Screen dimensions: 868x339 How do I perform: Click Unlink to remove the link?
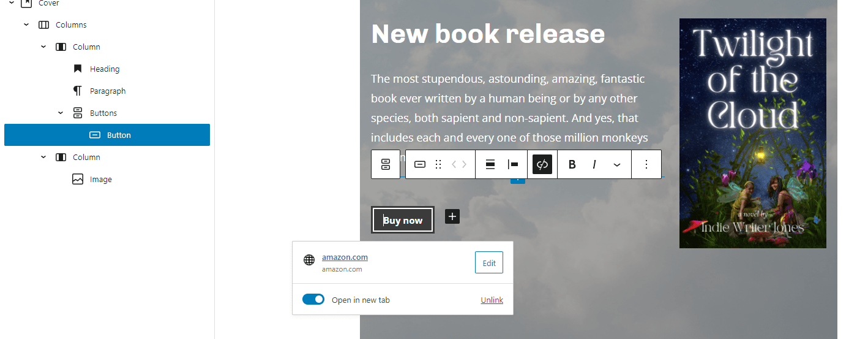(x=492, y=300)
